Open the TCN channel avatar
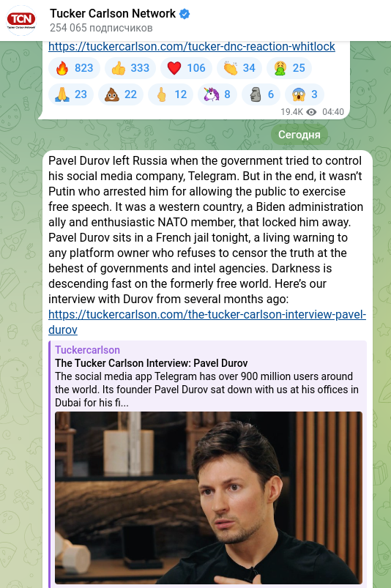Viewport: 391px width, 588px height. tap(21, 21)
